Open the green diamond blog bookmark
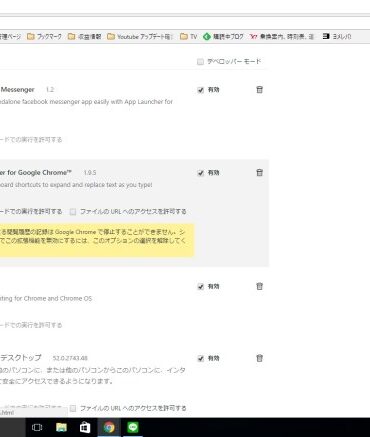The image size is (370, 437). click(223, 37)
